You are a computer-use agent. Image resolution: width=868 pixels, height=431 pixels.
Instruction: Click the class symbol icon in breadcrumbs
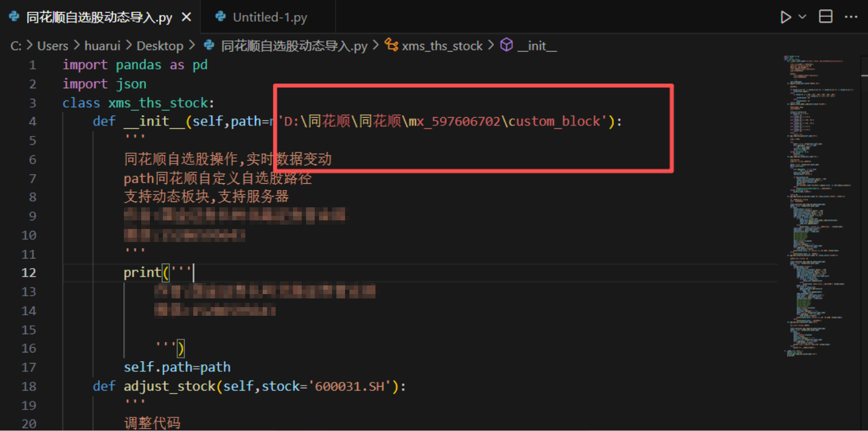(392, 45)
